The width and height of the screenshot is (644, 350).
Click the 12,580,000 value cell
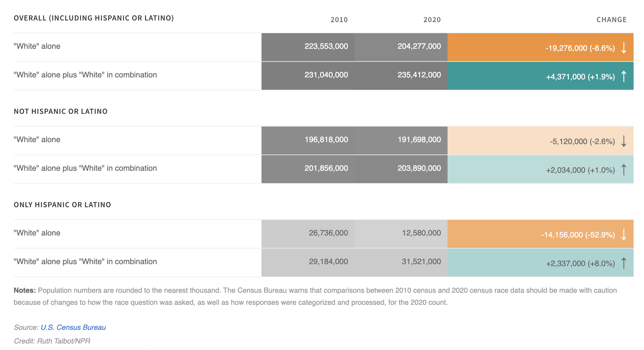tap(421, 233)
